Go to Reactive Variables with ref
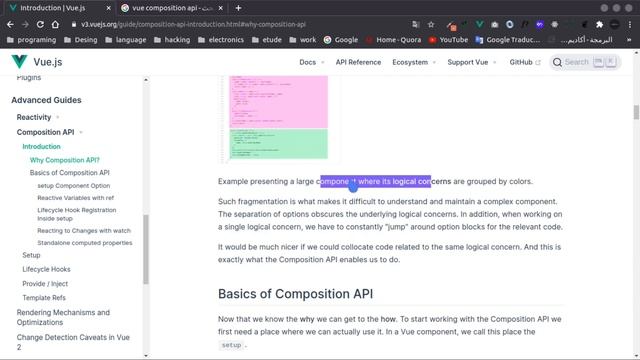Screen dimensions: 640x360 (x=76, y=198)
